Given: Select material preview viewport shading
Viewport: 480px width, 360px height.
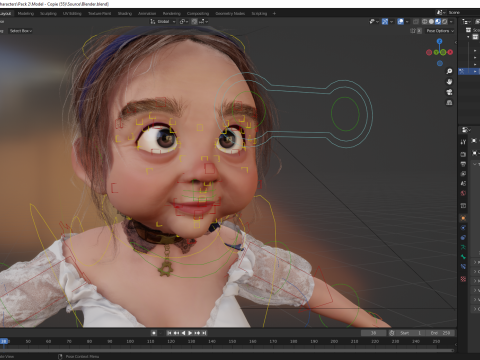Looking at the screenshot, I should point(438,22).
